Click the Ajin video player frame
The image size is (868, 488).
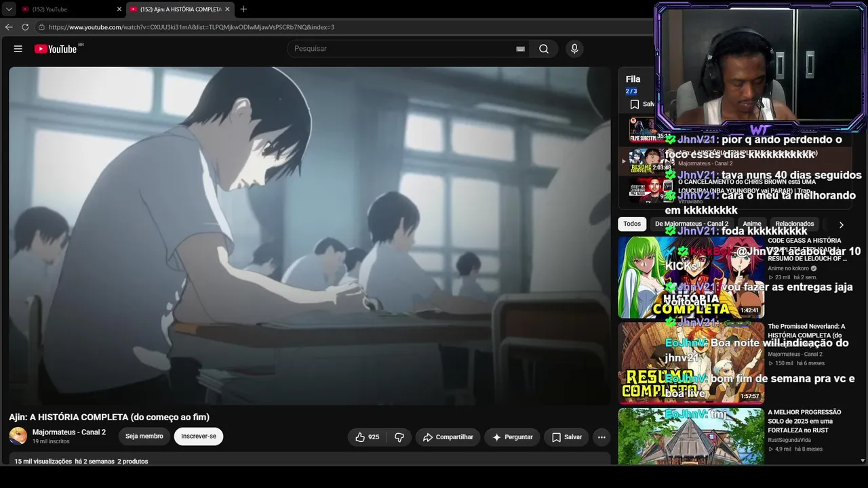tap(310, 236)
